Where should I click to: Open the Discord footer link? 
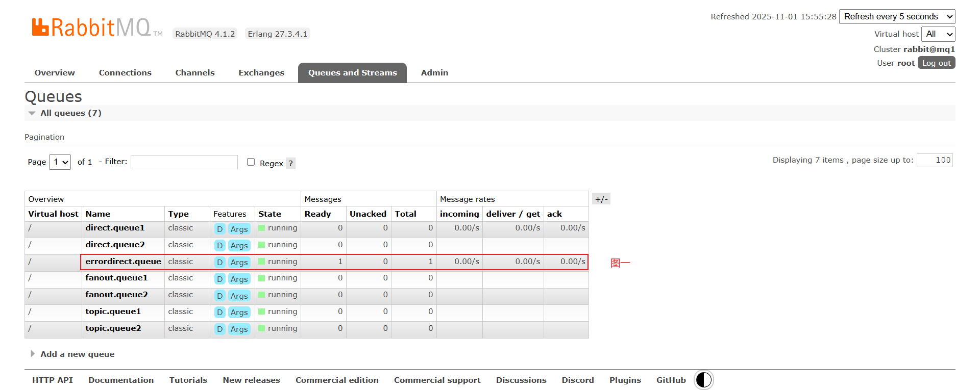[x=578, y=380]
